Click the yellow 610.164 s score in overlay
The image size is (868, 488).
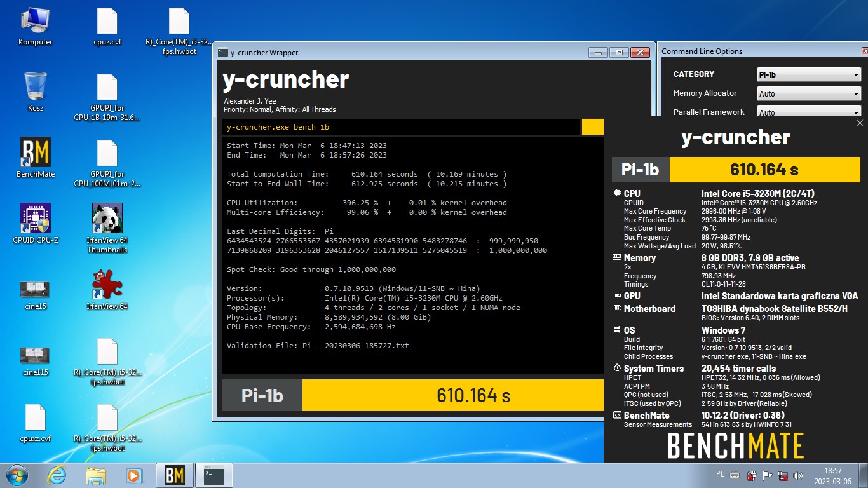click(x=764, y=170)
